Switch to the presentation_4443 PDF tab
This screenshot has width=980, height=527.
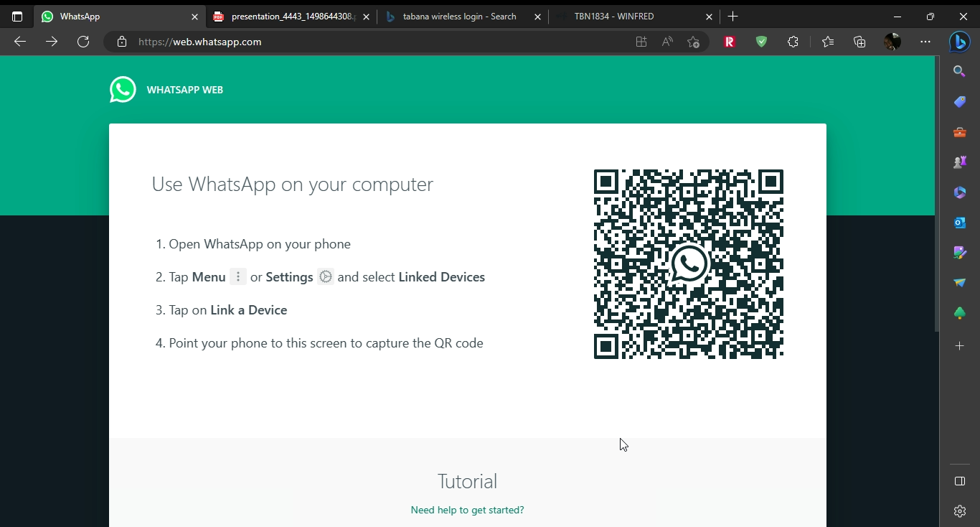(291, 17)
